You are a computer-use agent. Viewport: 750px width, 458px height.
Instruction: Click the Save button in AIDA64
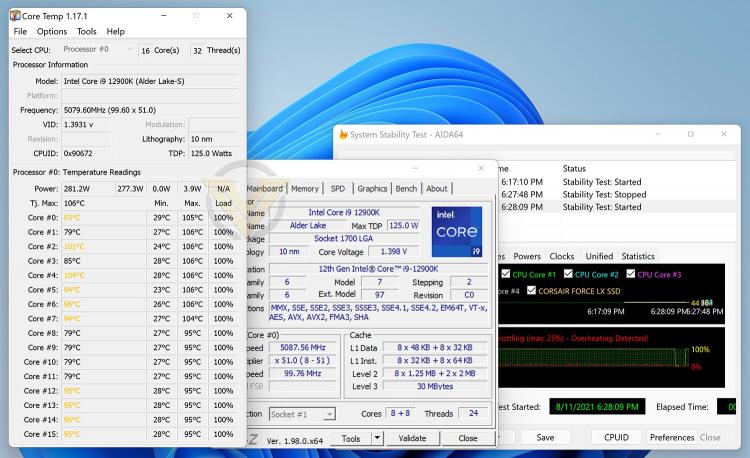[545, 437]
